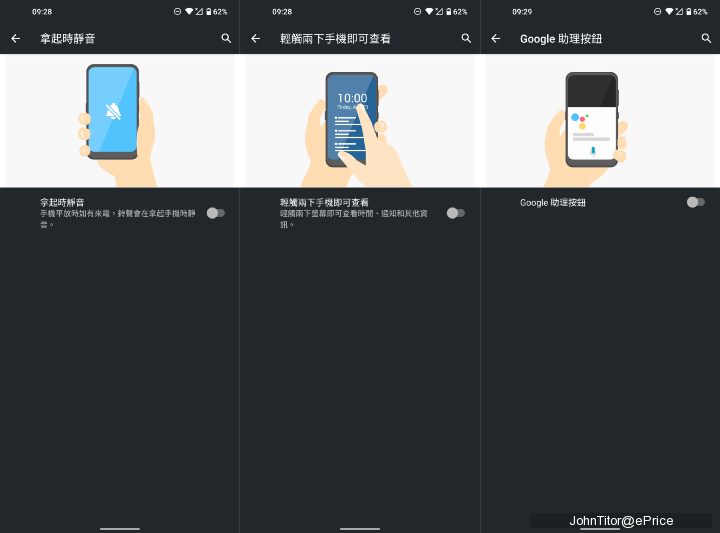720x533 pixels.
Task: Tap the Google 助理按鈕 header title
Action: click(561, 39)
